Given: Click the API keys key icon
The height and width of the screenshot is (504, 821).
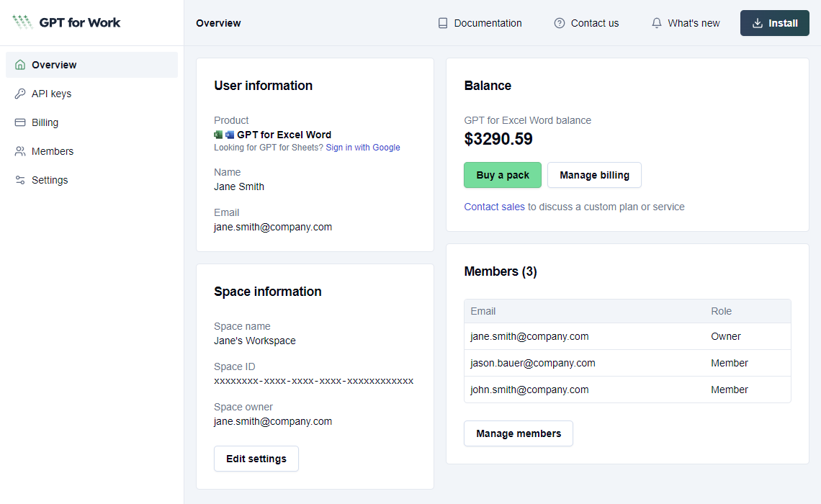Looking at the screenshot, I should coord(20,94).
